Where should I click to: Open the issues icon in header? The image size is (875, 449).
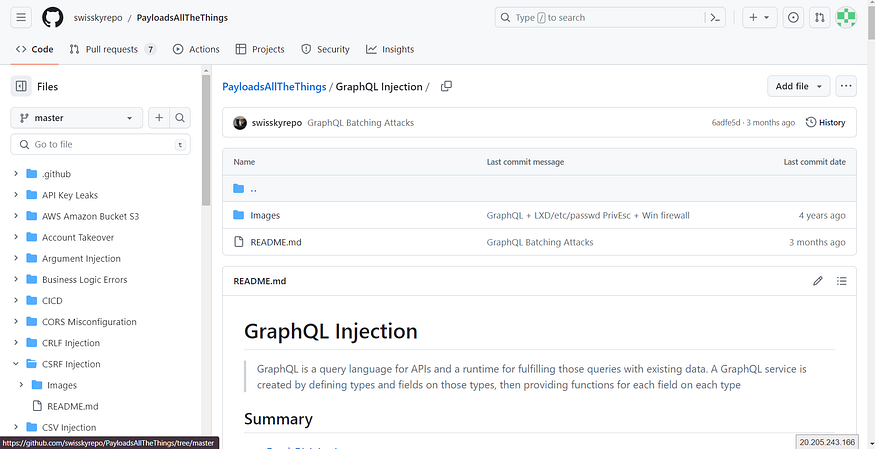coord(793,17)
